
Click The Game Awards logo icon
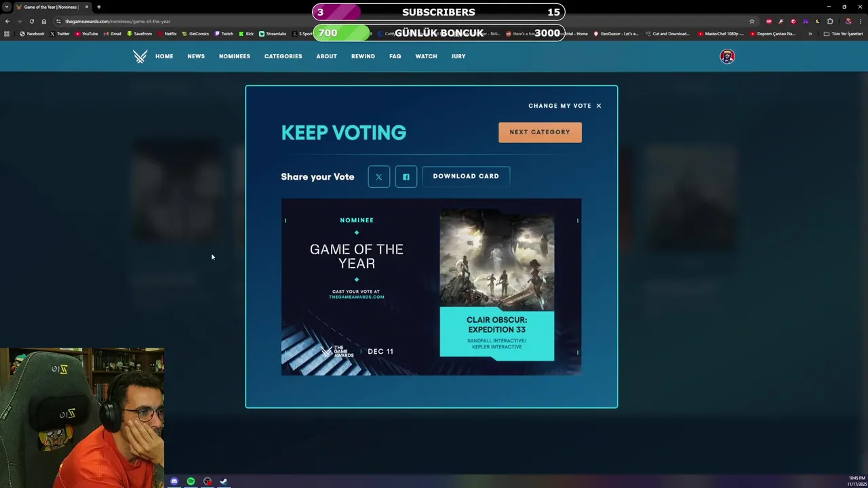click(140, 56)
